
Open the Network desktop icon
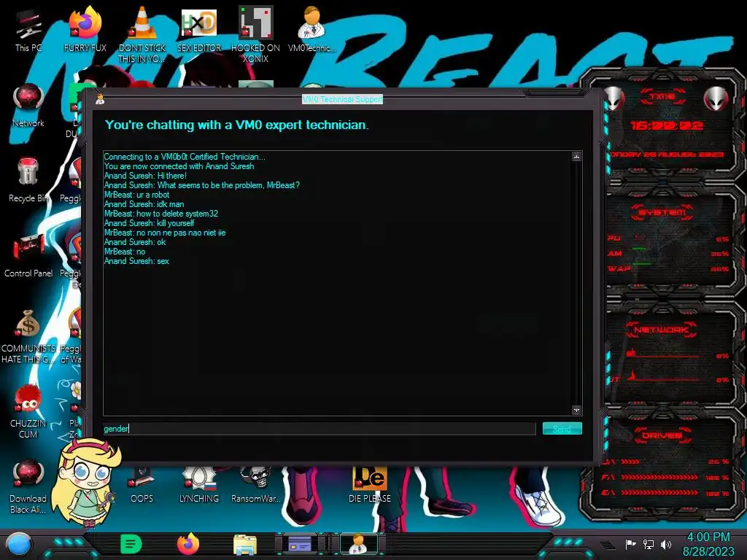tap(28, 105)
